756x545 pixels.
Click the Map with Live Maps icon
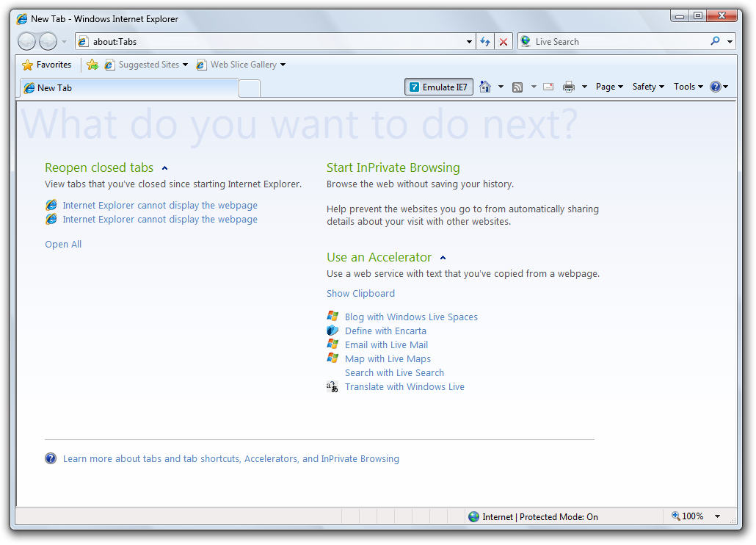[x=332, y=358]
